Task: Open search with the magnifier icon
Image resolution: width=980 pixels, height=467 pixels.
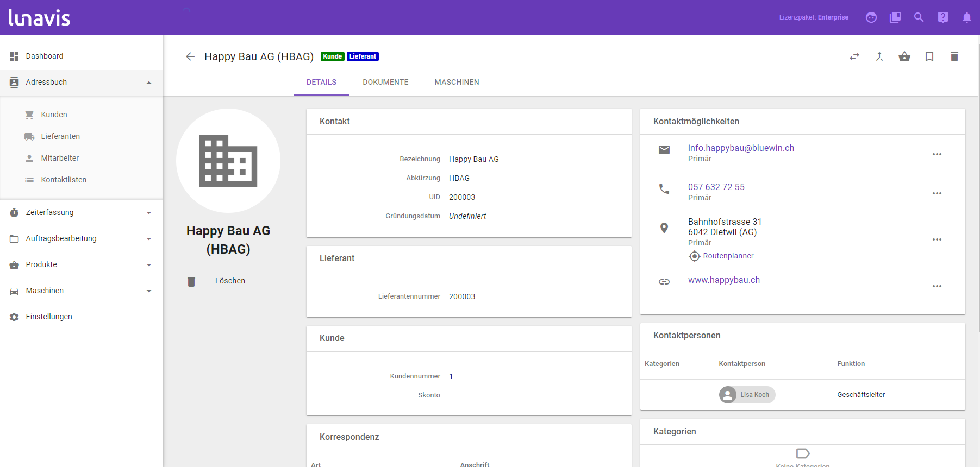Action: click(x=919, y=17)
